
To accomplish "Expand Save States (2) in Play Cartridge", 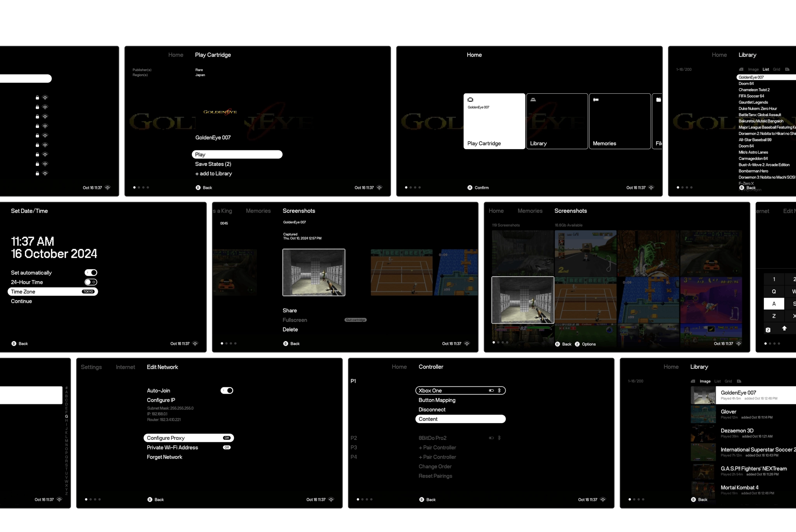I will tap(213, 164).
